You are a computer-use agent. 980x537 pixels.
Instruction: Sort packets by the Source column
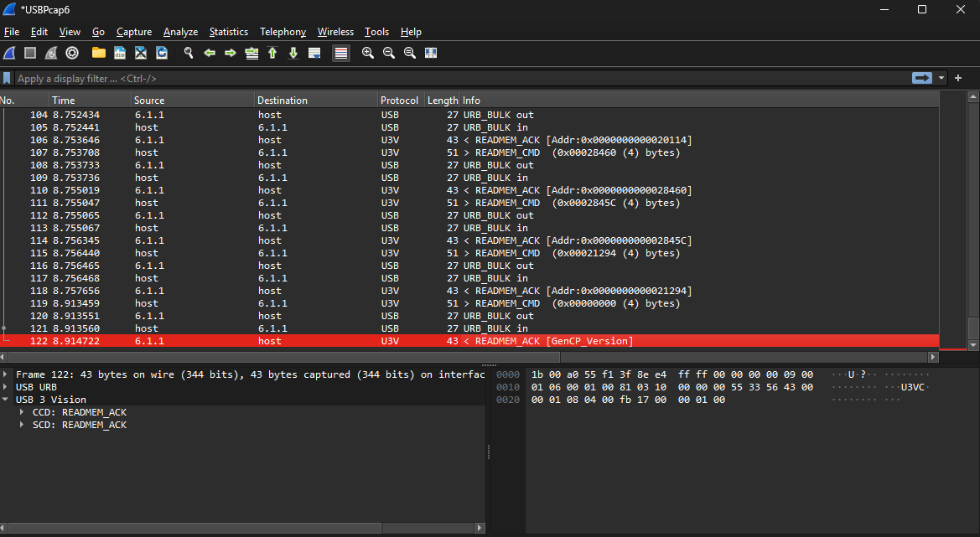(193, 101)
